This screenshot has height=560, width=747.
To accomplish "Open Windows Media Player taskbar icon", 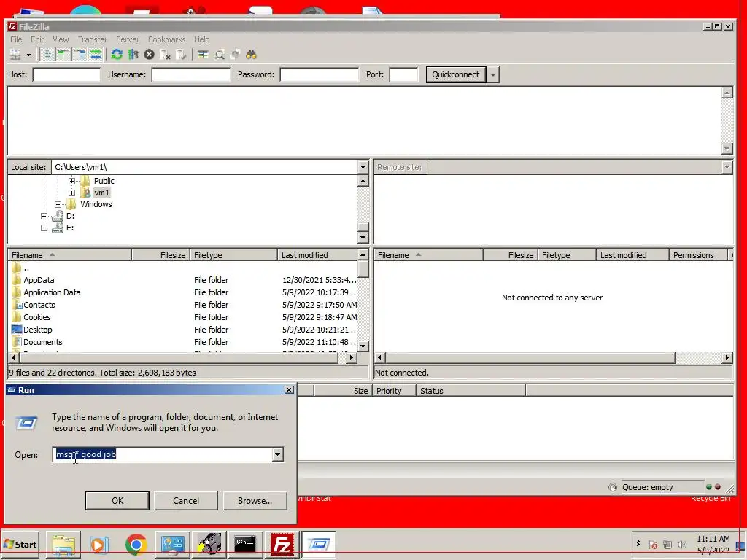I will 99,544.
